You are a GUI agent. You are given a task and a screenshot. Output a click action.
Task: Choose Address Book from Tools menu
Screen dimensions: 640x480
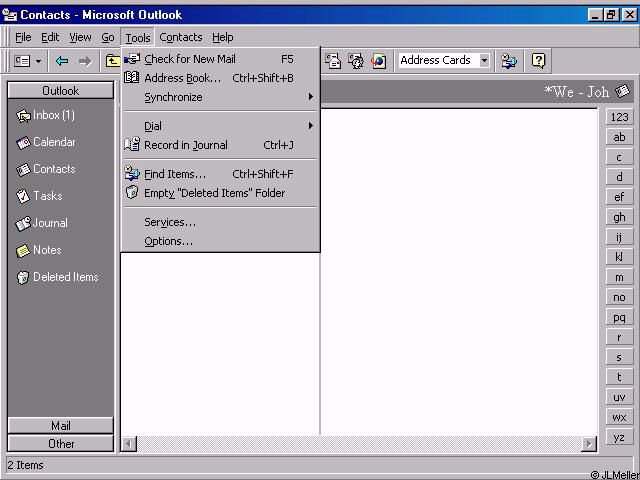point(220,78)
